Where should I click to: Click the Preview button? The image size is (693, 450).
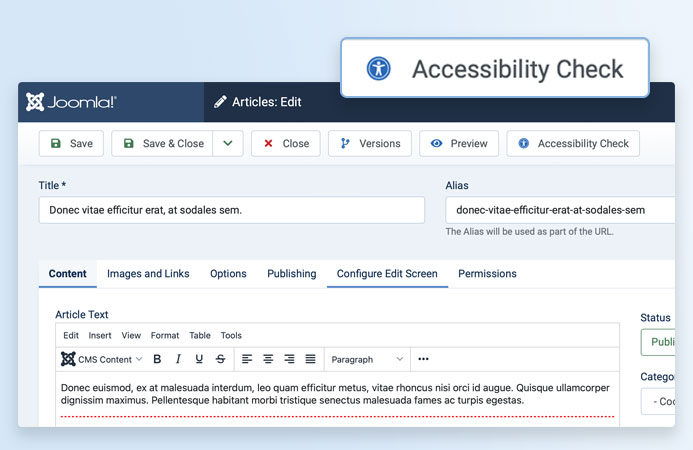459,144
